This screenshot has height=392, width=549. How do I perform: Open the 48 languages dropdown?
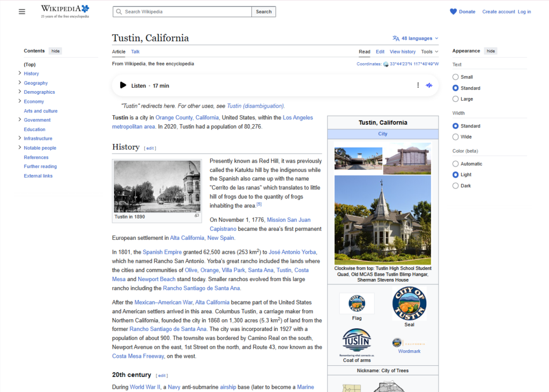point(416,39)
